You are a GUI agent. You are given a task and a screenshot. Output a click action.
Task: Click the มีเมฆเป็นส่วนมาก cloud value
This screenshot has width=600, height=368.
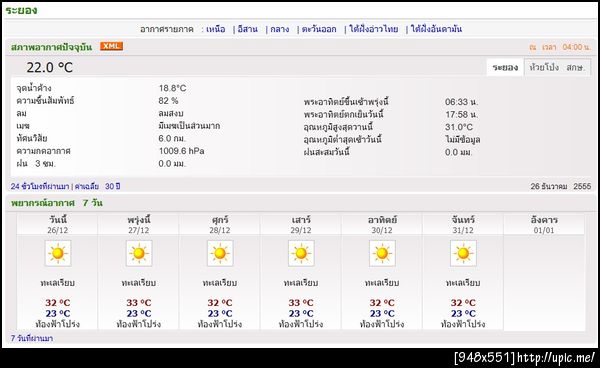(189, 126)
